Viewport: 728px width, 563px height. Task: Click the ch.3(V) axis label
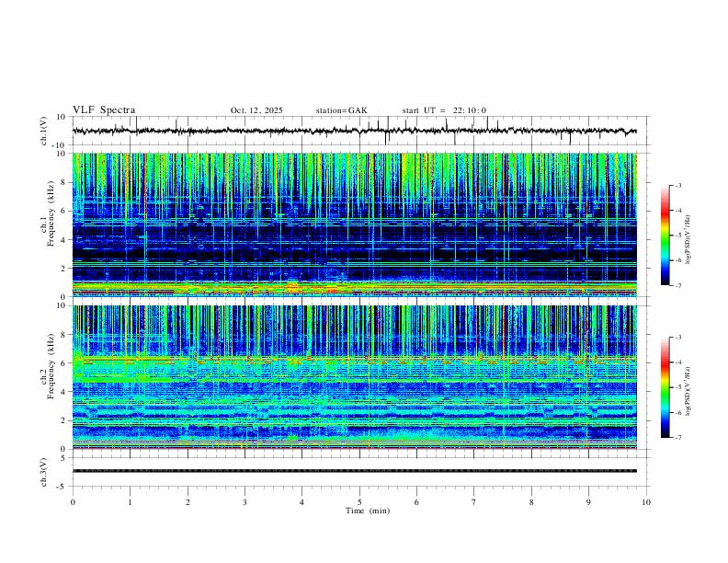(x=44, y=472)
